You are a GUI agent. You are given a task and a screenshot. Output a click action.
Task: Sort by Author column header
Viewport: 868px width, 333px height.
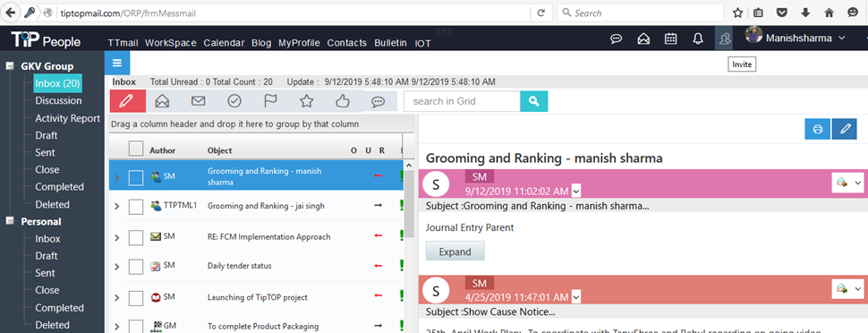point(162,150)
